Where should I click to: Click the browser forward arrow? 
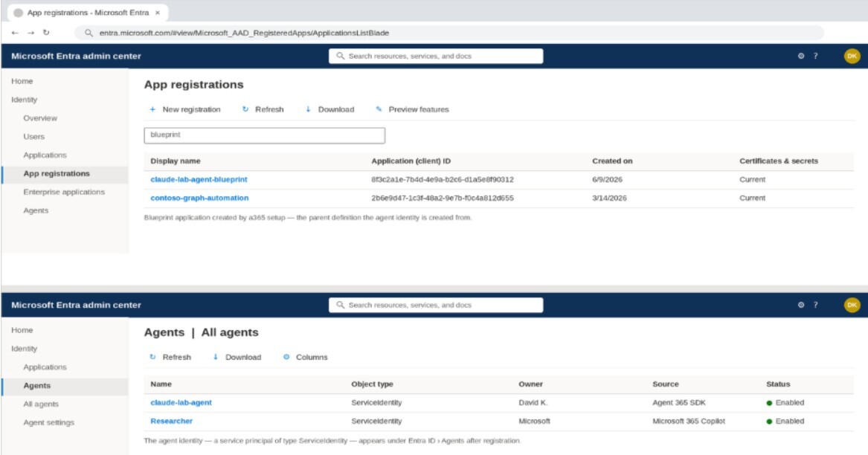point(31,33)
